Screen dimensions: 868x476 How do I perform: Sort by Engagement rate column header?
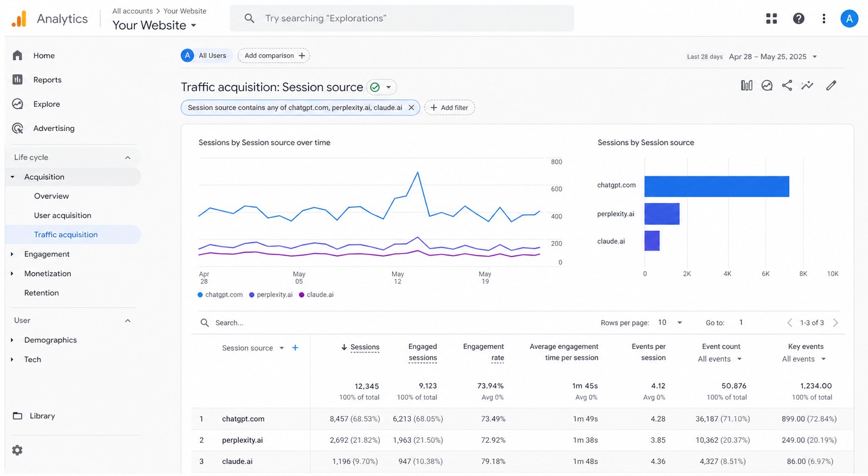tap(483, 352)
